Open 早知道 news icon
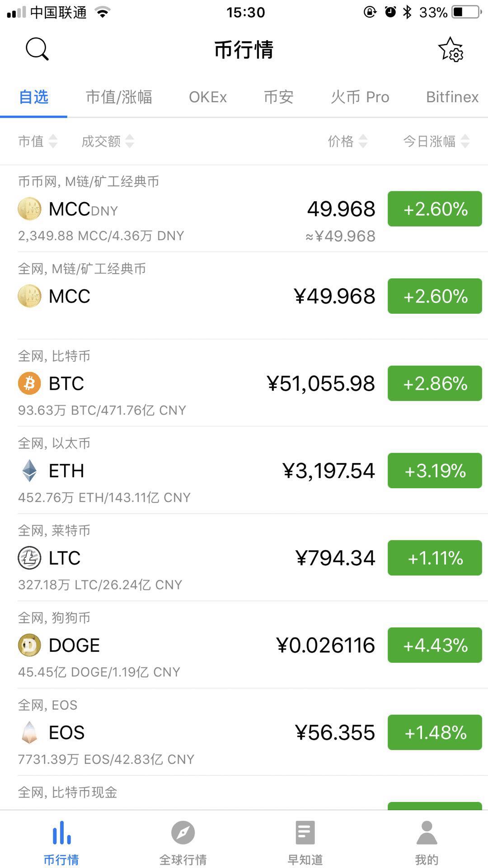The image size is (488, 868). click(305, 833)
